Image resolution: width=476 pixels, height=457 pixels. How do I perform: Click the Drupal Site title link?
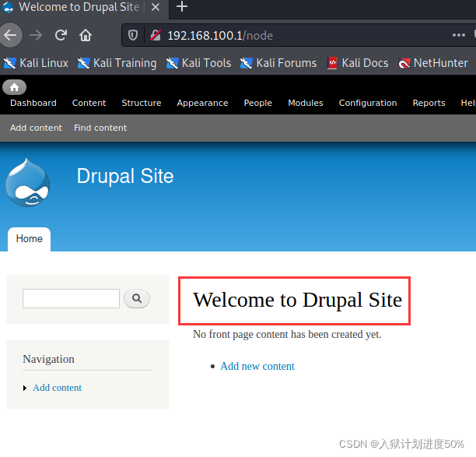125,176
